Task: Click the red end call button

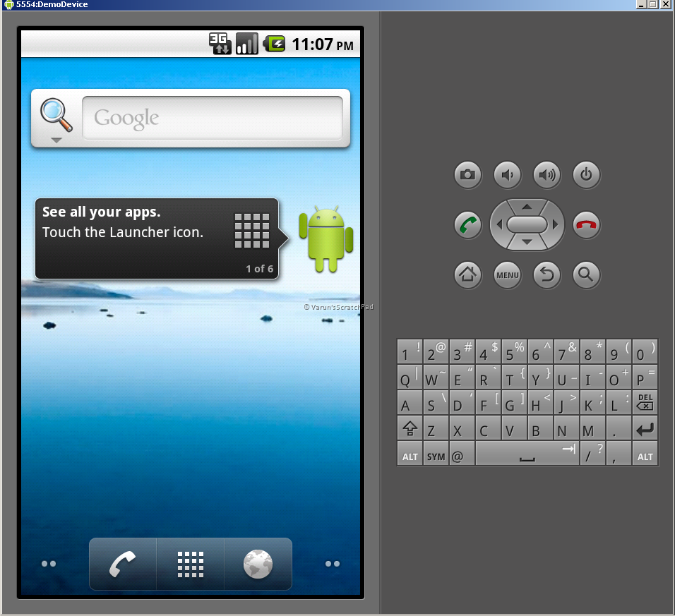Action: pos(586,224)
